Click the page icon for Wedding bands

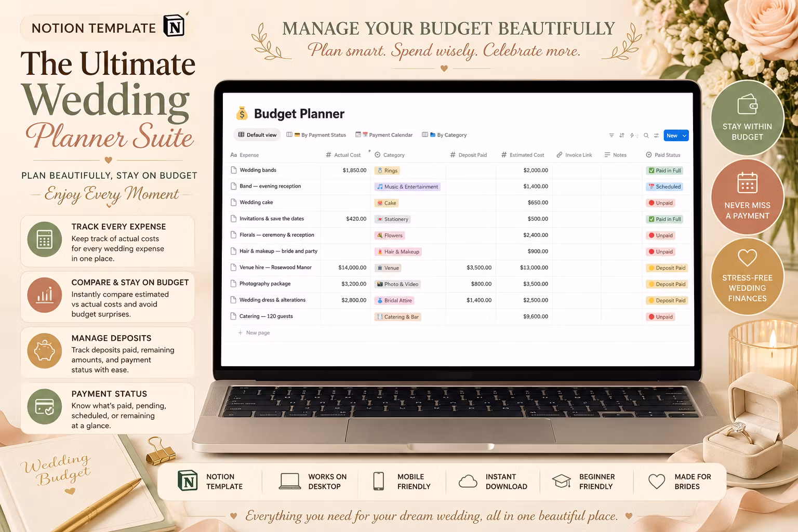tap(233, 170)
